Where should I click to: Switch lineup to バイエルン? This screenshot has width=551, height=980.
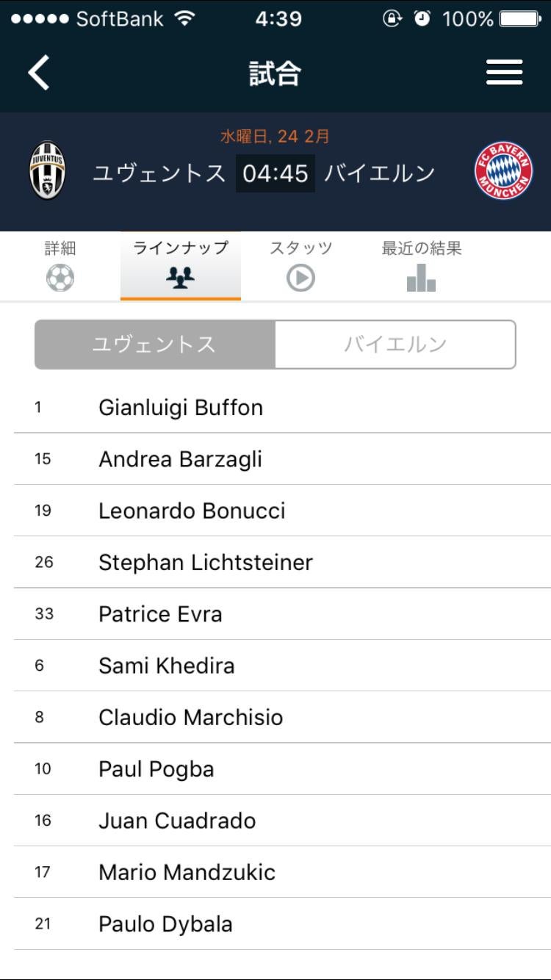(395, 345)
